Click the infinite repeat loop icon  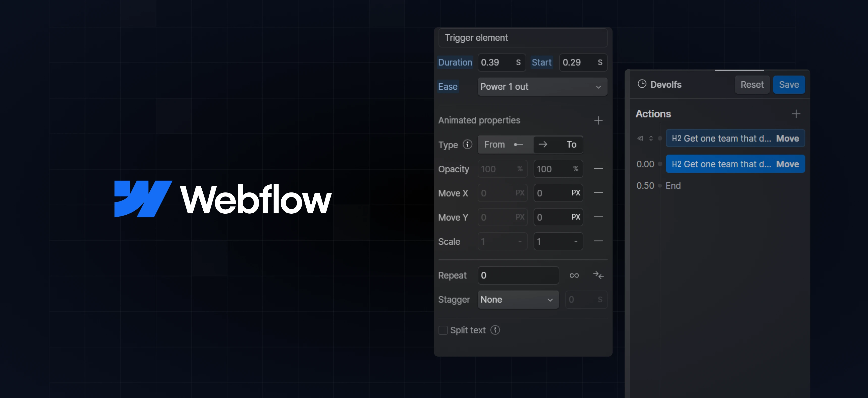pyautogui.click(x=574, y=276)
